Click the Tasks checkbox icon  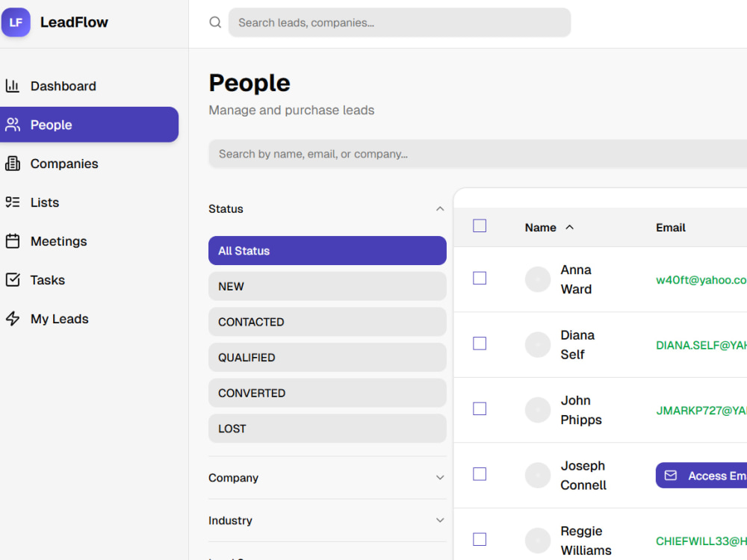(x=13, y=279)
